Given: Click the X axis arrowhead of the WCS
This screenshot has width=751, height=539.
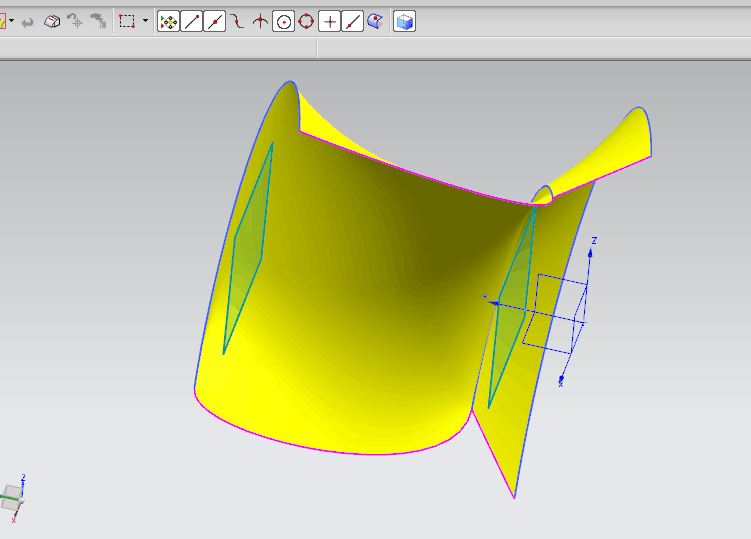Looking at the screenshot, I should (x=561, y=379).
